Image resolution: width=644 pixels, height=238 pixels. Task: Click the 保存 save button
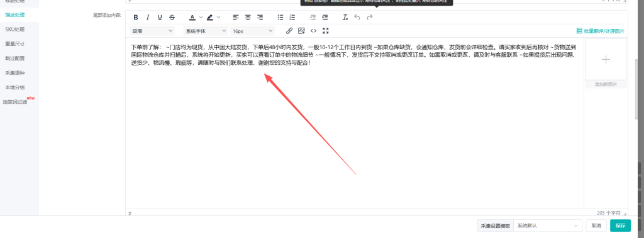pos(620,225)
